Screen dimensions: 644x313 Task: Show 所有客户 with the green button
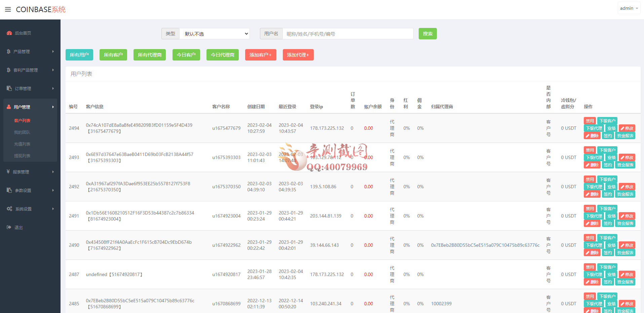[113, 54]
